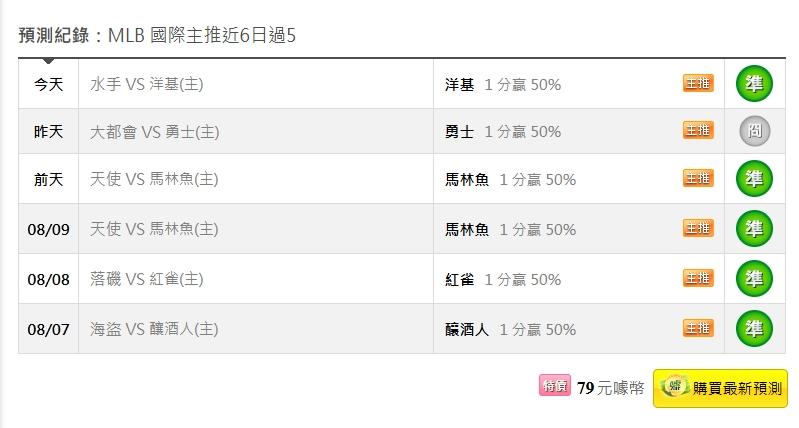Click the orange 主推 tag in 勇士 row
The image size is (799, 428).
tap(698, 130)
